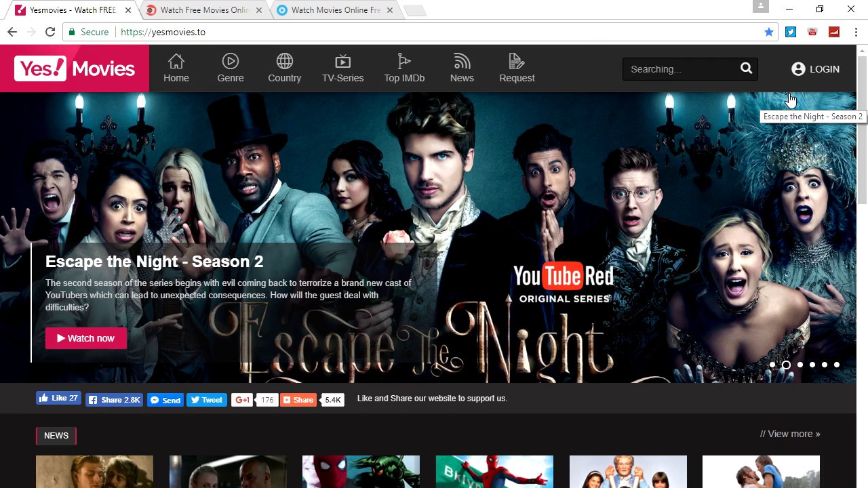Open the last news thumbnail on right

(761, 472)
